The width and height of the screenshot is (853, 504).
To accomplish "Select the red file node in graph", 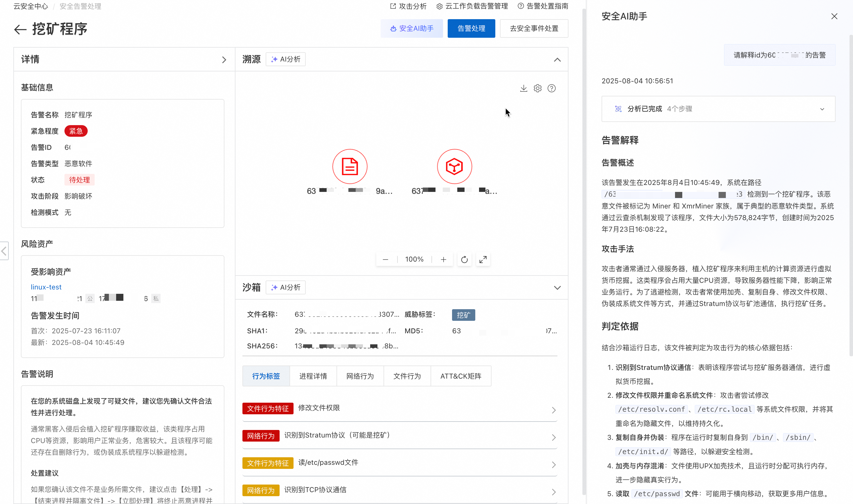I will (350, 166).
